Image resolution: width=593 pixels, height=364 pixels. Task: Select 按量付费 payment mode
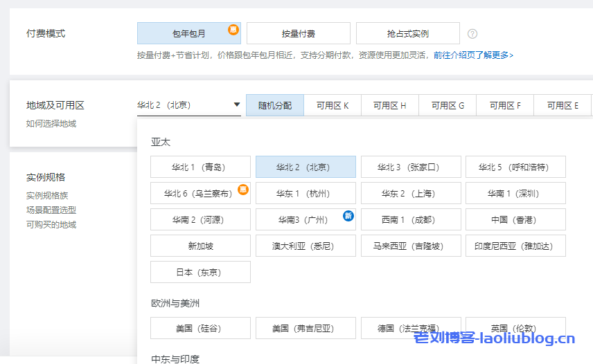pos(298,33)
